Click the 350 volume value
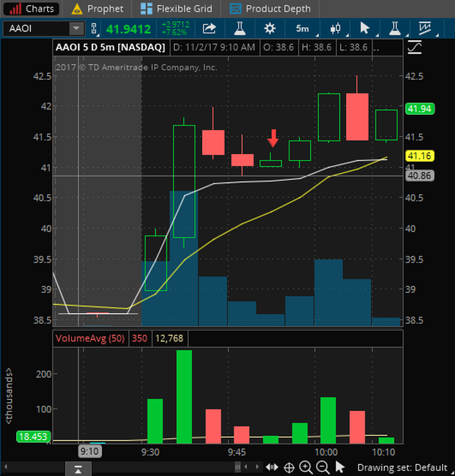455x476 pixels. 139,338
